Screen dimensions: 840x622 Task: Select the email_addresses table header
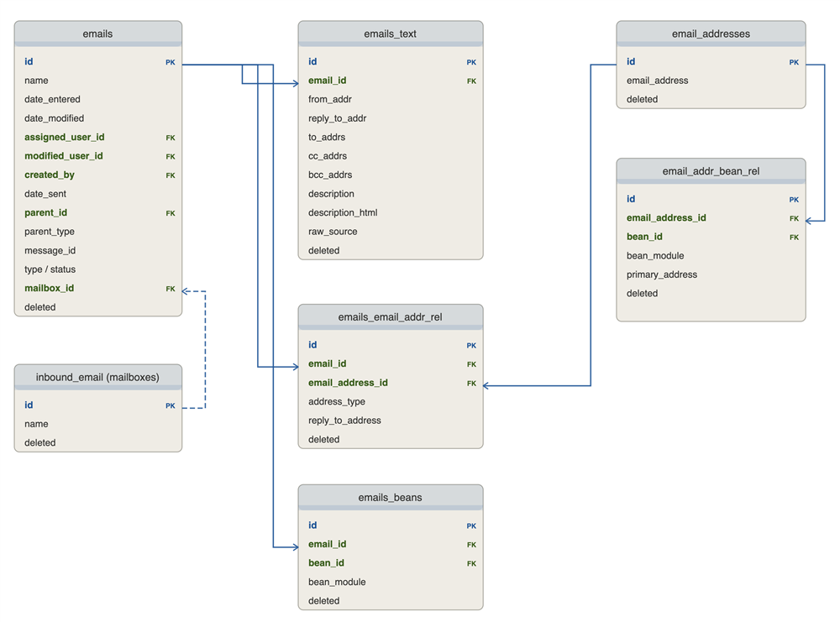[711, 34]
